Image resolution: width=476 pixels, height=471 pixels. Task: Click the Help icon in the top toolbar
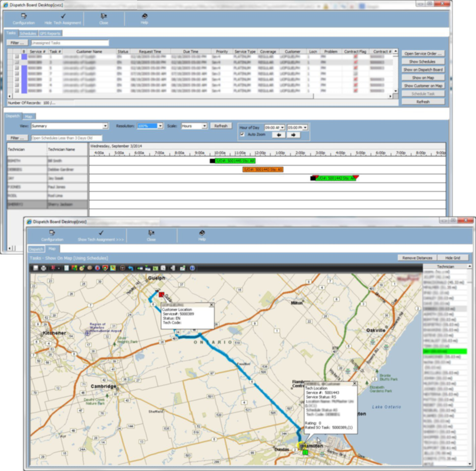144,18
